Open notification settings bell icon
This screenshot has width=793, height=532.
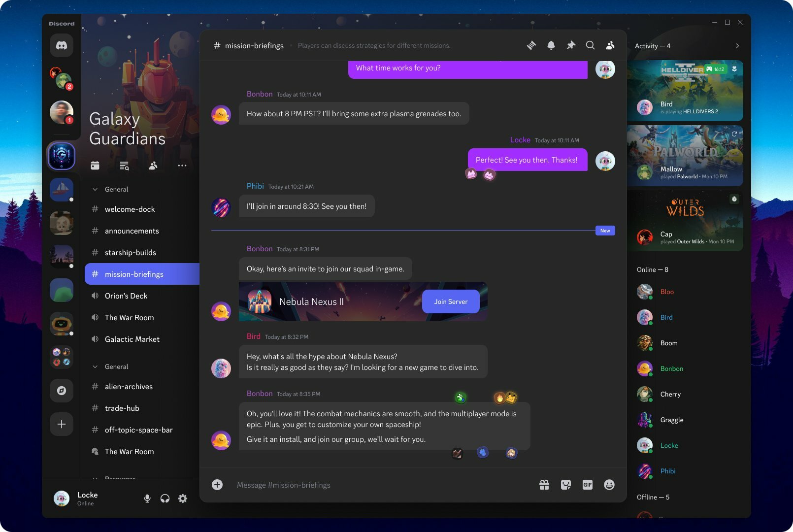[x=551, y=45]
